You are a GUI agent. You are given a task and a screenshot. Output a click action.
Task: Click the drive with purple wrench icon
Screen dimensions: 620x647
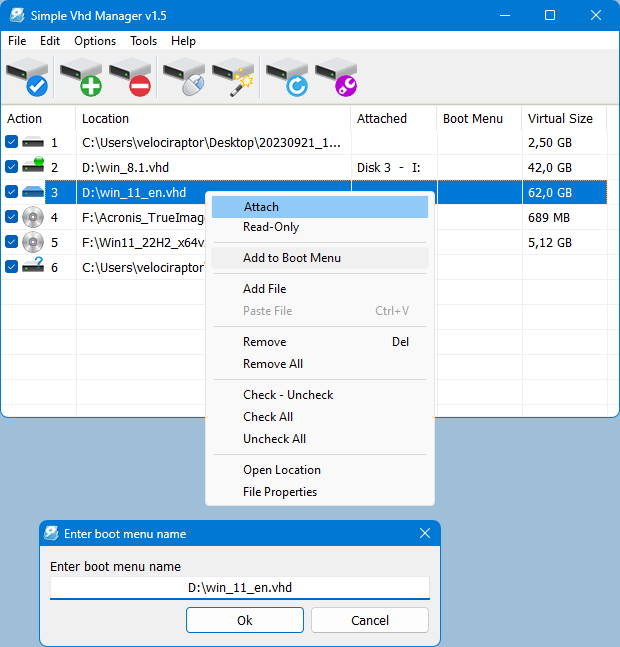pyautogui.click(x=337, y=77)
